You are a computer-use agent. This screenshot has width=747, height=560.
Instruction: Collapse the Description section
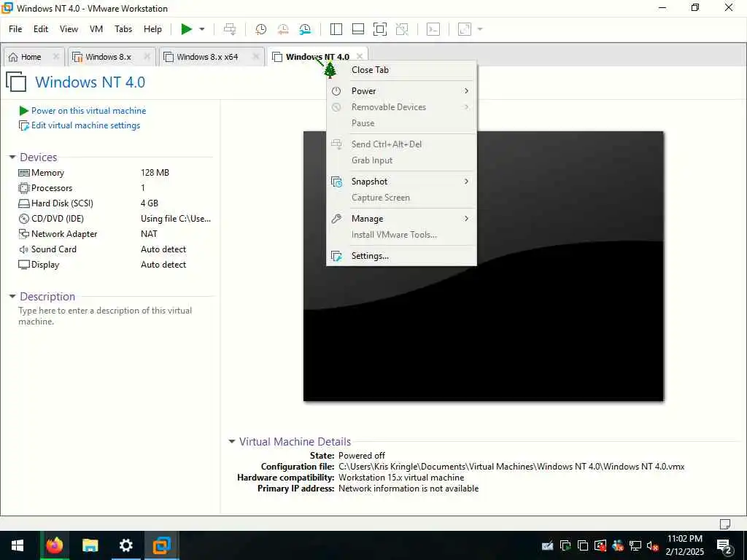coord(12,296)
